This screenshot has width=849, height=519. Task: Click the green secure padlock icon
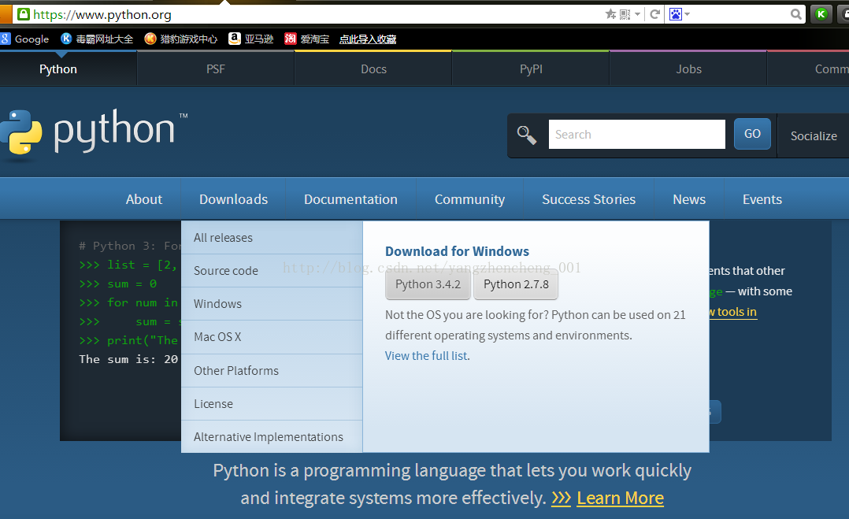pyautogui.click(x=23, y=15)
